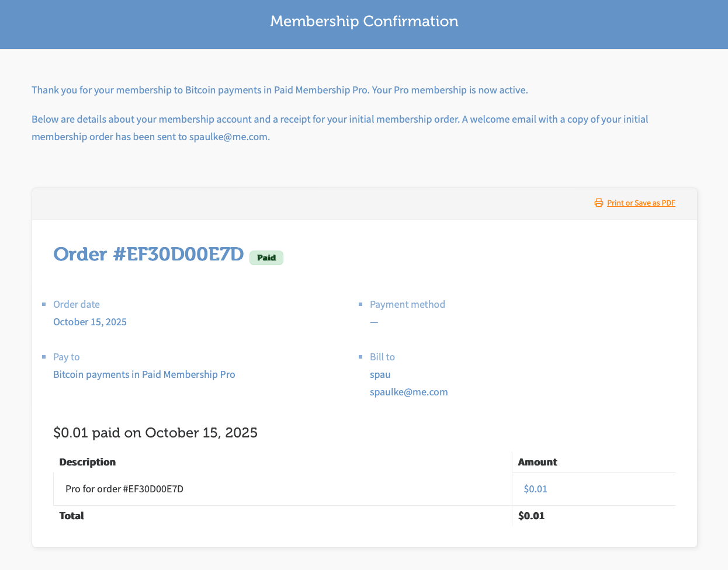Click the Description column header
Screen dimensions: 728x570
point(88,462)
